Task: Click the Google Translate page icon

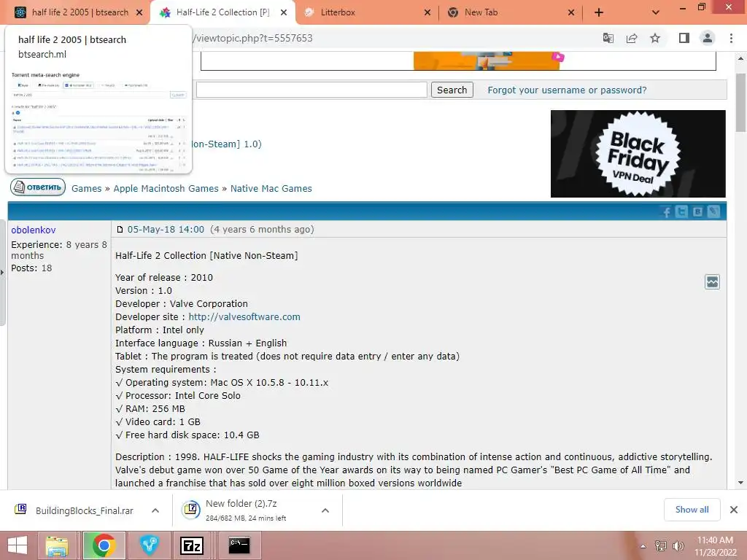Action: (x=608, y=38)
